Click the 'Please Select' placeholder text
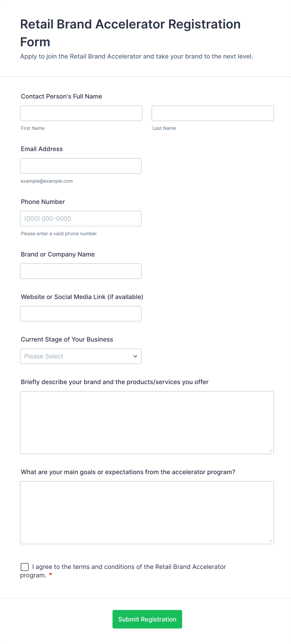The image size is (291, 644). click(x=44, y=356)
